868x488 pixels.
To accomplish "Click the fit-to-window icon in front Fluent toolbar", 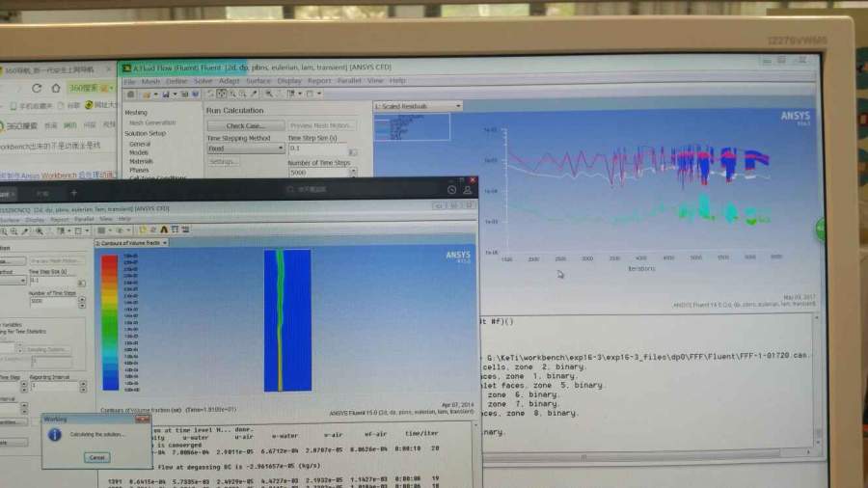I will 39,231.
